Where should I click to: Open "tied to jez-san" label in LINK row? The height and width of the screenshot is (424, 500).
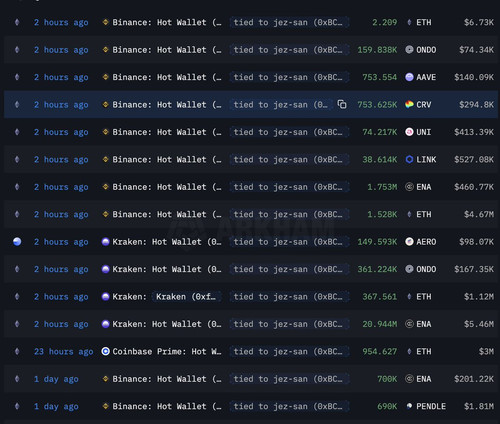289,160
